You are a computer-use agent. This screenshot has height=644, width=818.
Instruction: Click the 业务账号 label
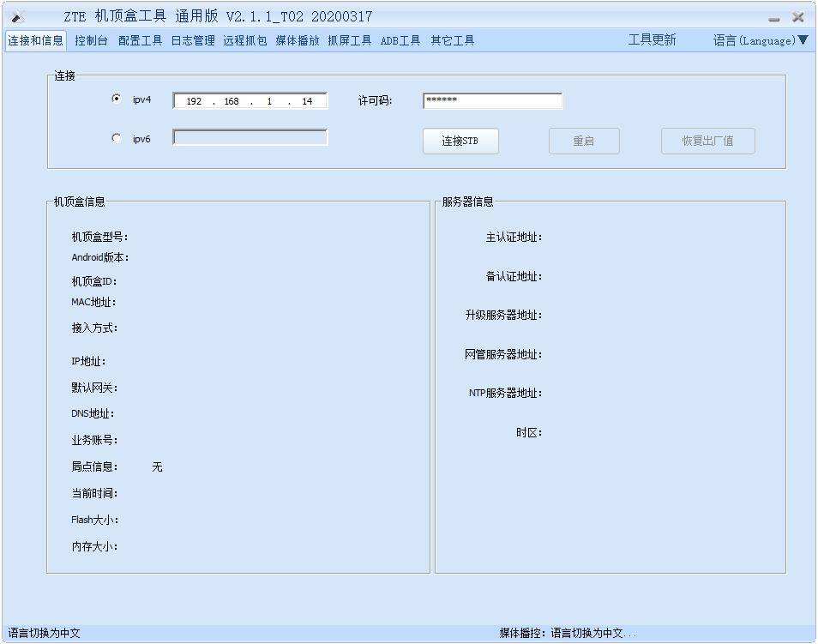94,441
